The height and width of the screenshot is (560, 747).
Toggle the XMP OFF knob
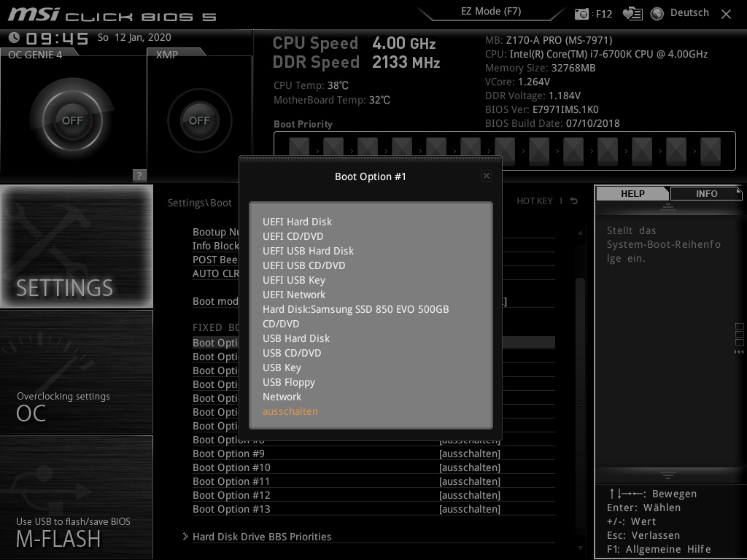tap(199, 120)
